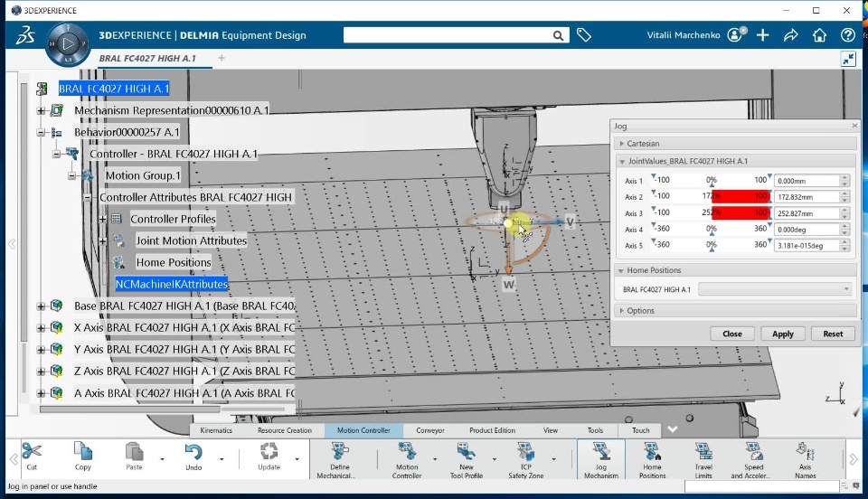Open Undo dropdown arrow
Viewport: 868px width, 499px height.
[222, 459]
